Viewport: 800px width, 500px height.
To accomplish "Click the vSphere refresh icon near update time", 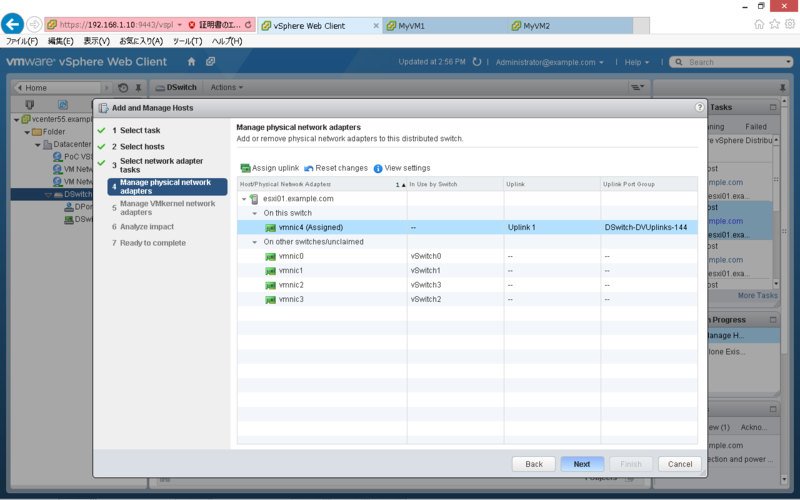I will 477,62.
